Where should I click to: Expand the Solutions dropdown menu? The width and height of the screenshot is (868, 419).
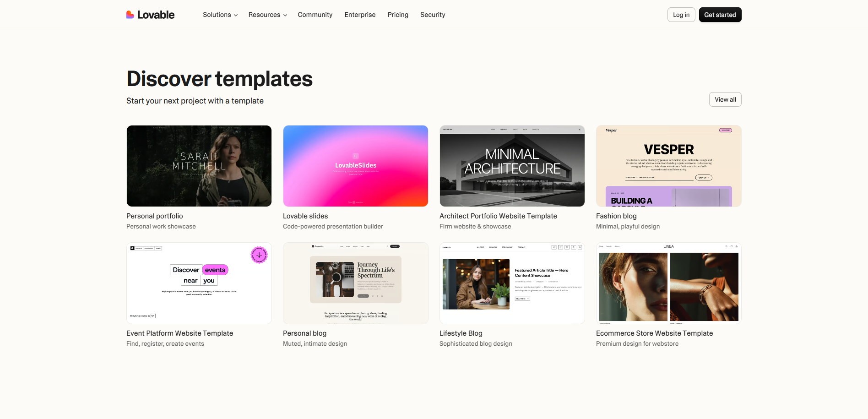tap(220, 15)
